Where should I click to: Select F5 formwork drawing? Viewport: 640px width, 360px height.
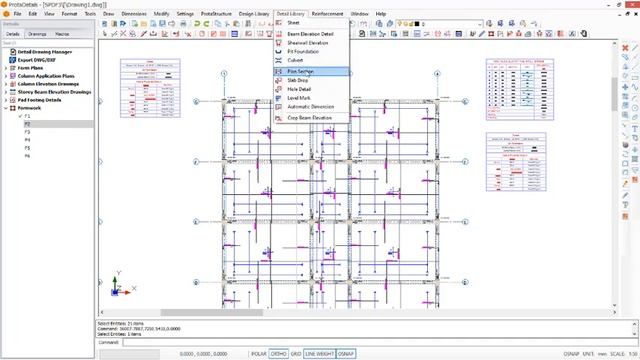click(27, 148)
